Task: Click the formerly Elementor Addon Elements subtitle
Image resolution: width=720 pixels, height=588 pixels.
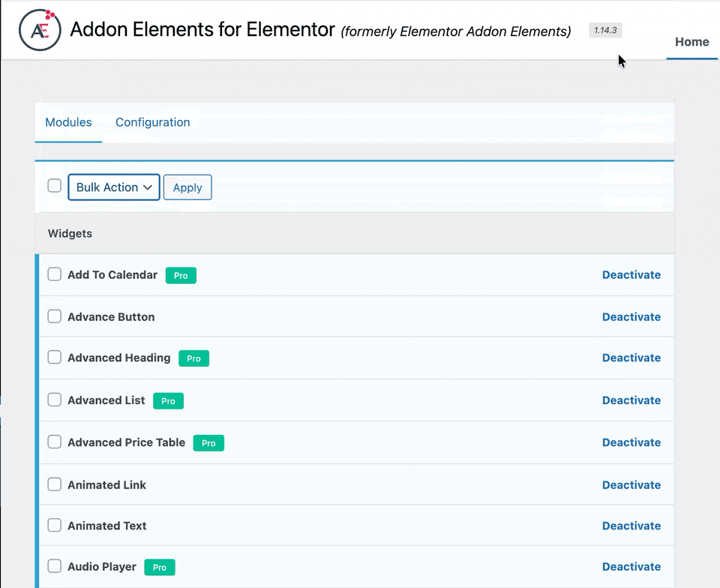Action: pyautogui.click(x=456, y=31)
